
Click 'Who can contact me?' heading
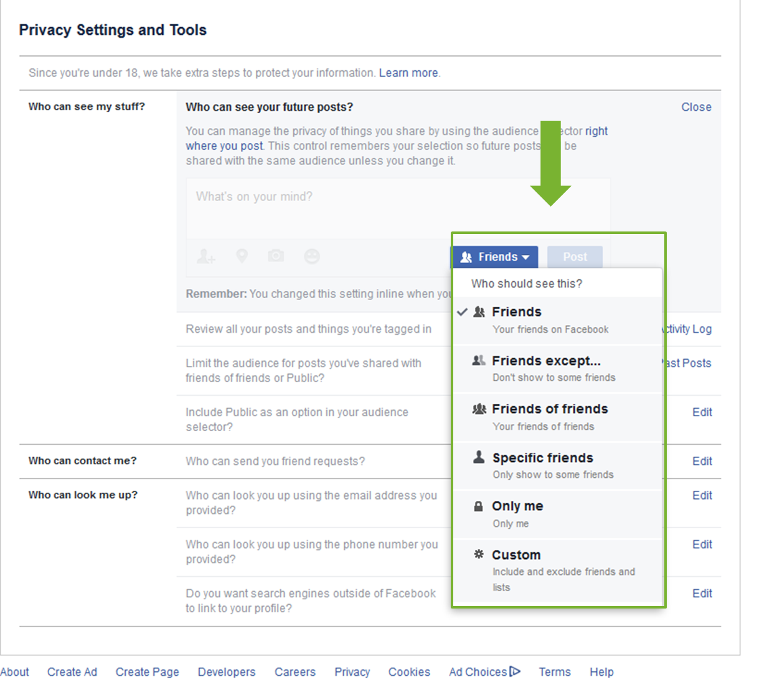[82, 460]
